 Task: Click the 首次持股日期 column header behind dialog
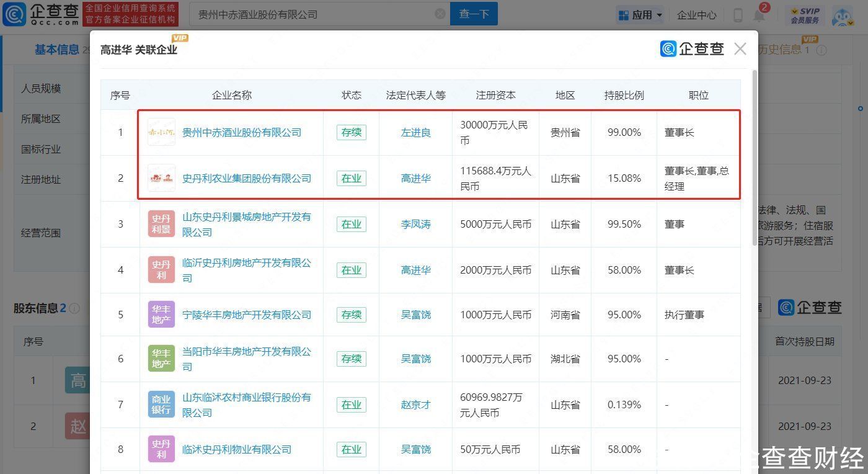point(805,341)
